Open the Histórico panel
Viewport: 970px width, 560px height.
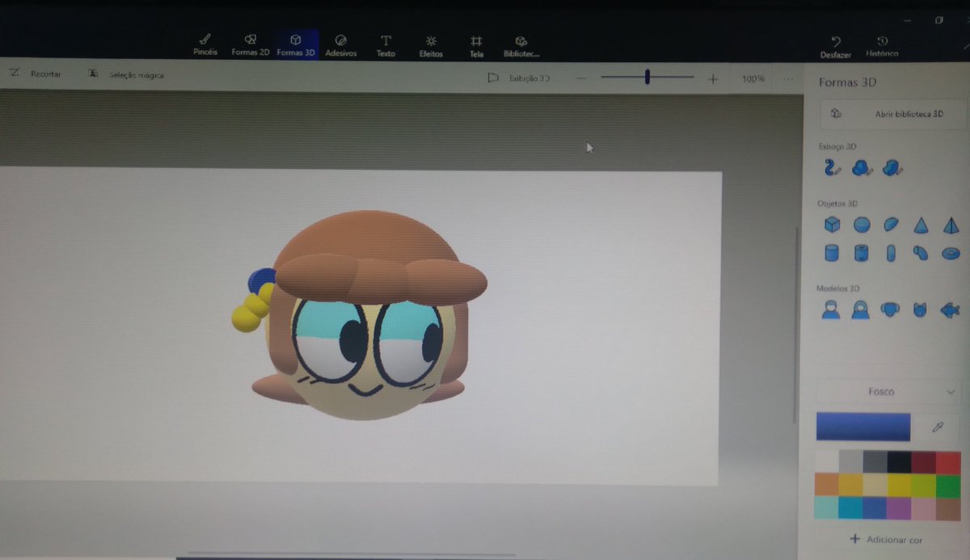click(x=882, y=46)
